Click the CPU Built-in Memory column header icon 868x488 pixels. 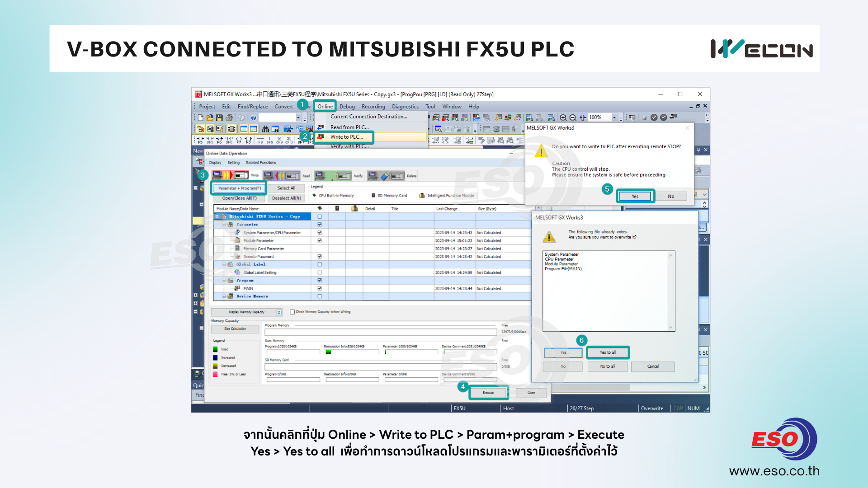pos(320,208)
